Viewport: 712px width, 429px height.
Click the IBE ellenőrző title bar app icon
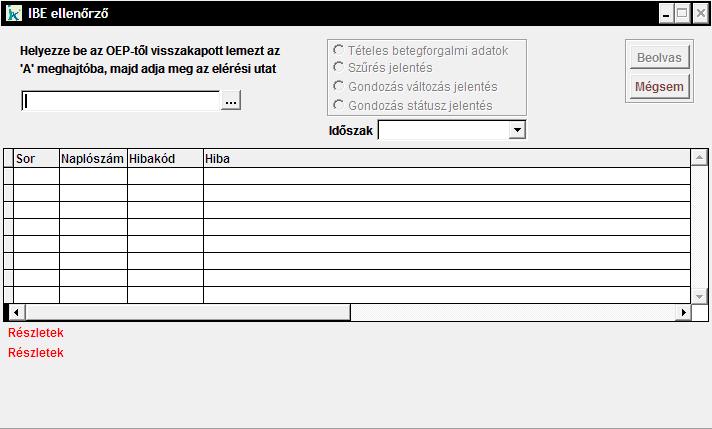pyautogui.click(x=14, y=14)
